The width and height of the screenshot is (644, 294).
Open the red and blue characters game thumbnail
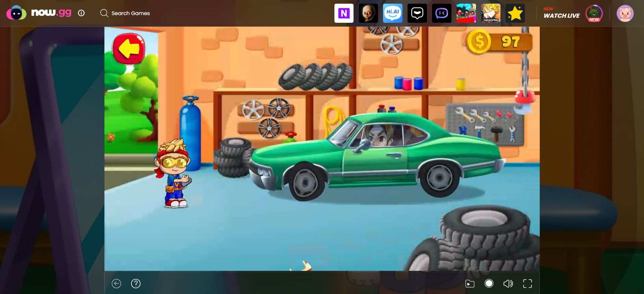tap(466, 13)
